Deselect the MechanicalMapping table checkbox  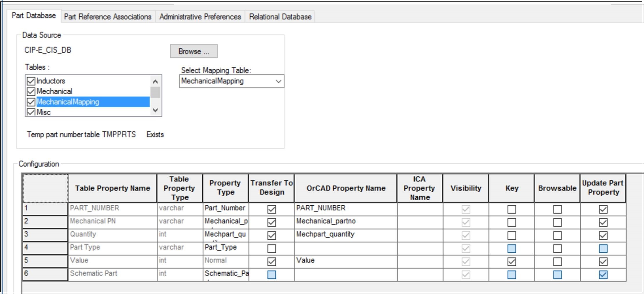[31, 102]
